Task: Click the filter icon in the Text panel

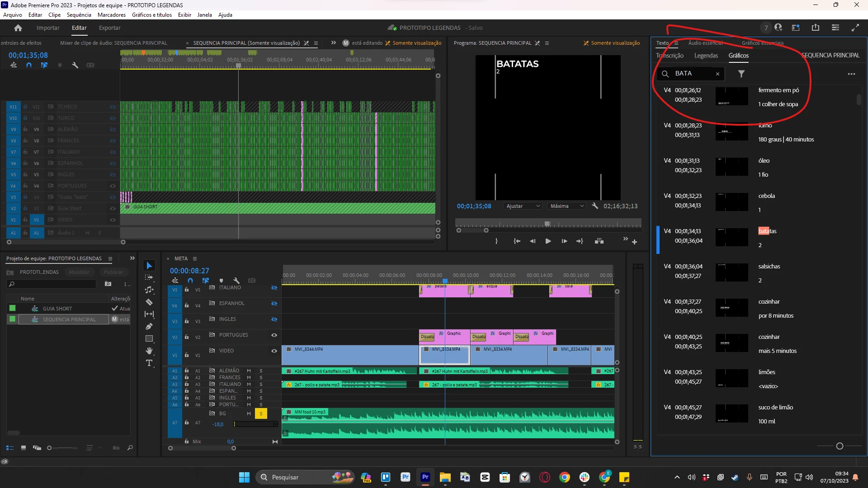Action: click(741, 74)
